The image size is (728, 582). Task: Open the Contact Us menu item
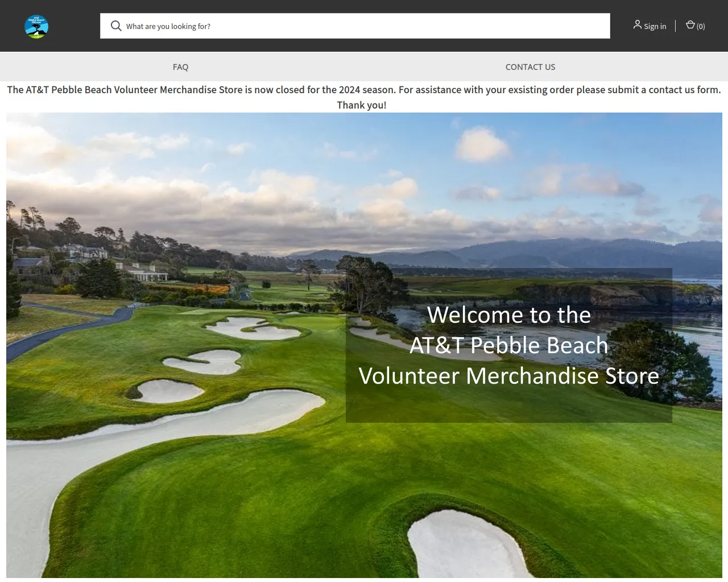click(x=530, y=66)
